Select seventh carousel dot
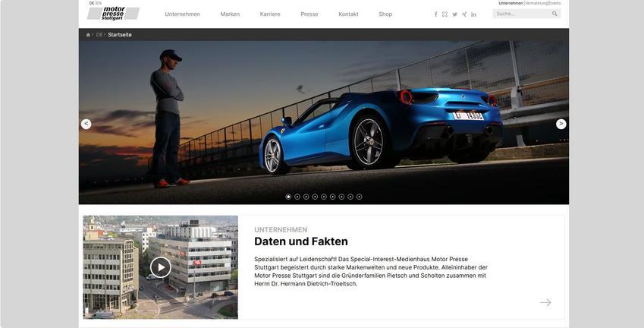Viewport: 644px width, 328px height. [341, 197]
